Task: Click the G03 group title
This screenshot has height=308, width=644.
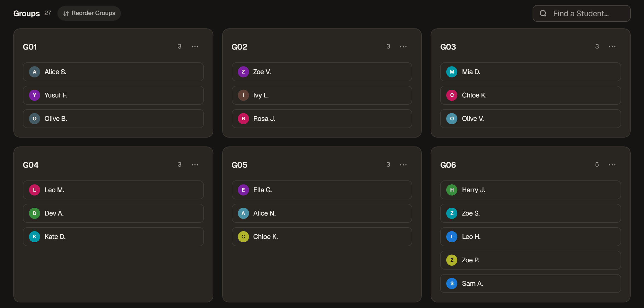Action: coord(448,47)
